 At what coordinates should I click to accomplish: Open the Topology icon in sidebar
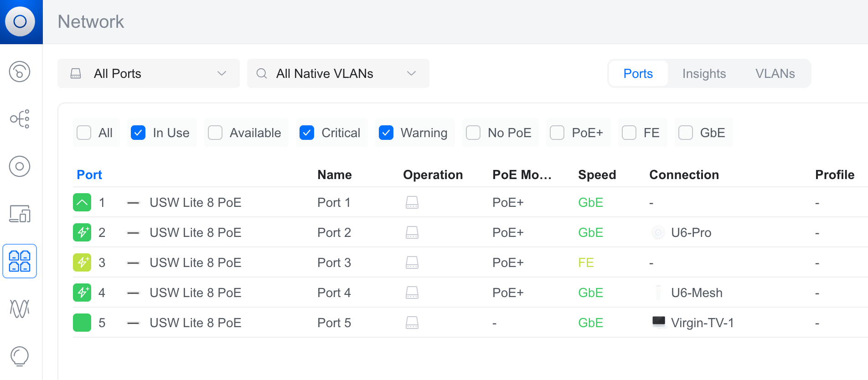click(20, 119)
